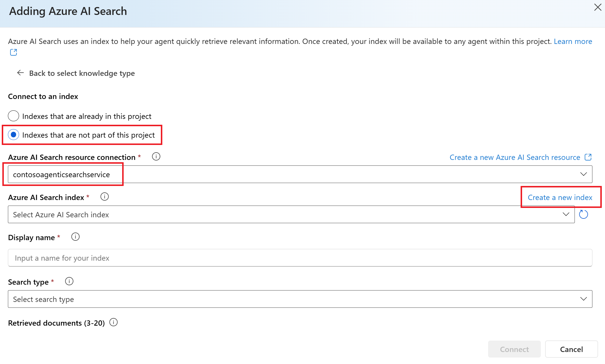
Task: Focus the Display name input field
Action: click(x=300, y=258)
